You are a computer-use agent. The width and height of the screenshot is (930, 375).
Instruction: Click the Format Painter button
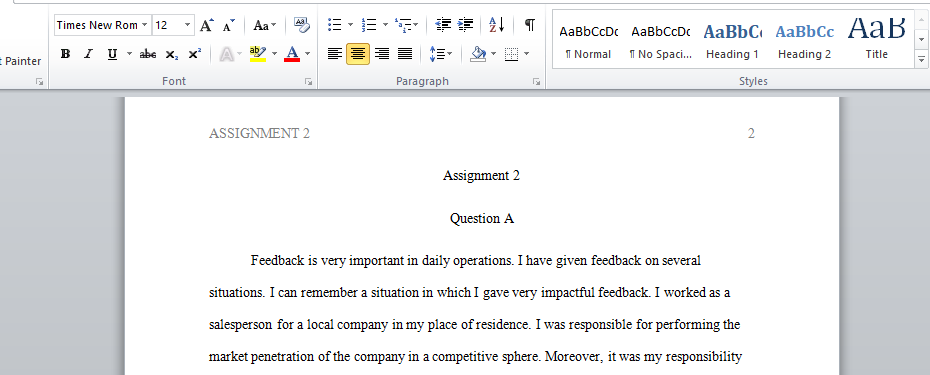pyautogui.click(x=21, y=61)
